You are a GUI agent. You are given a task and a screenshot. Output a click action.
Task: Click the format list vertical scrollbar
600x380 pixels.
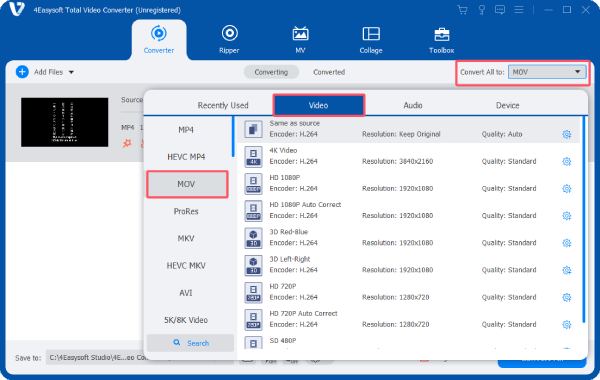pyautogui.click(x=233, y=137)
